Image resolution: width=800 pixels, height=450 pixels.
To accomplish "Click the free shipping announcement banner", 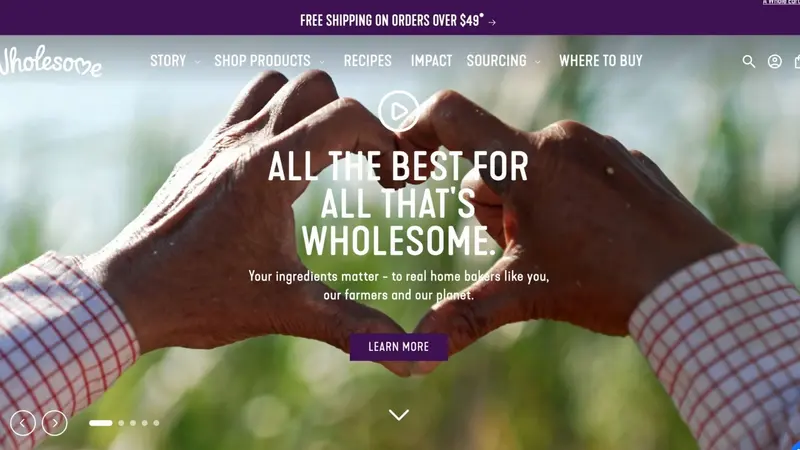I will tap(398, 20).
